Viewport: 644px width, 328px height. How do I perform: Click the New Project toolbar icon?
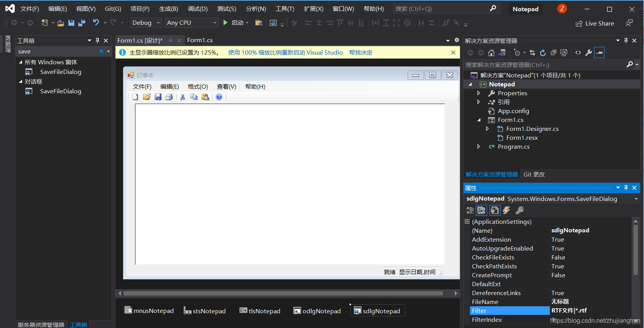tap(45, 23)
